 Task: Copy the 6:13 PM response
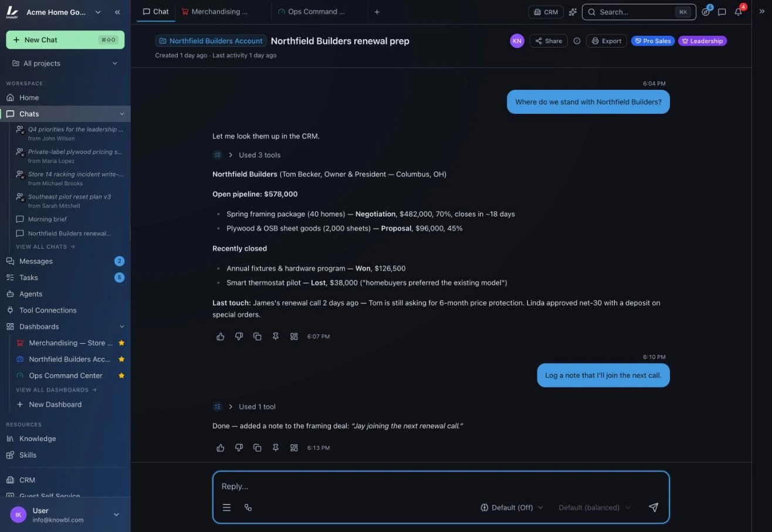coord(257,448)
